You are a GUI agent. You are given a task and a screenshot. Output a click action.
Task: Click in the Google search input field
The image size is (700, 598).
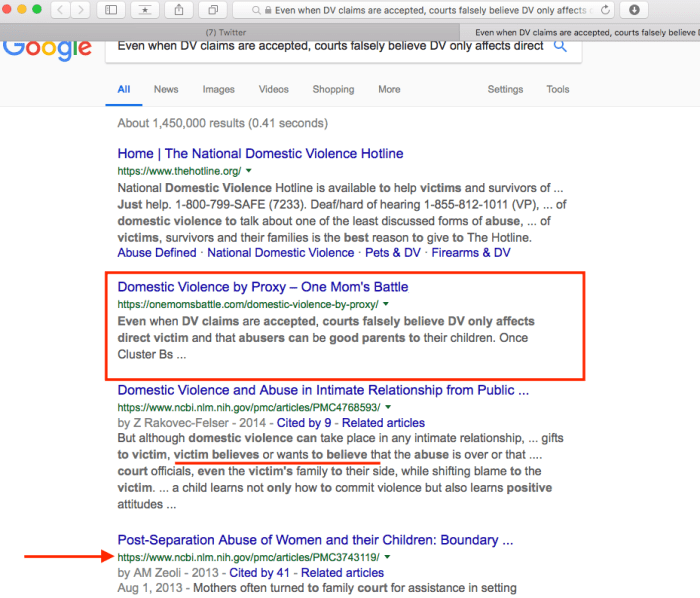(330, 46)
